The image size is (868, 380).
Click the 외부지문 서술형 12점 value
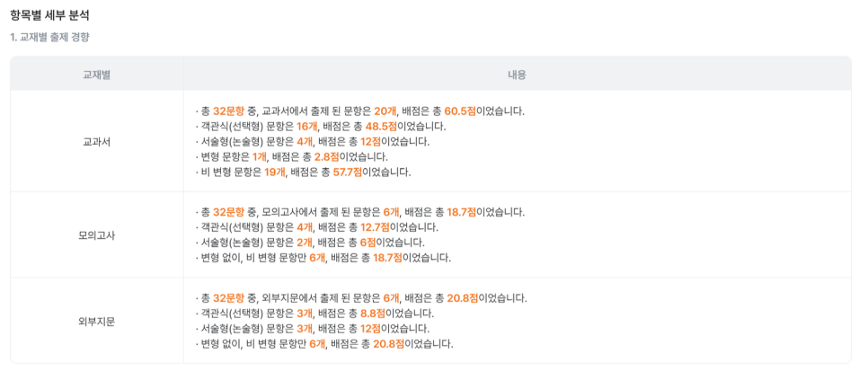pyautogui.click(x=370, y=329)
